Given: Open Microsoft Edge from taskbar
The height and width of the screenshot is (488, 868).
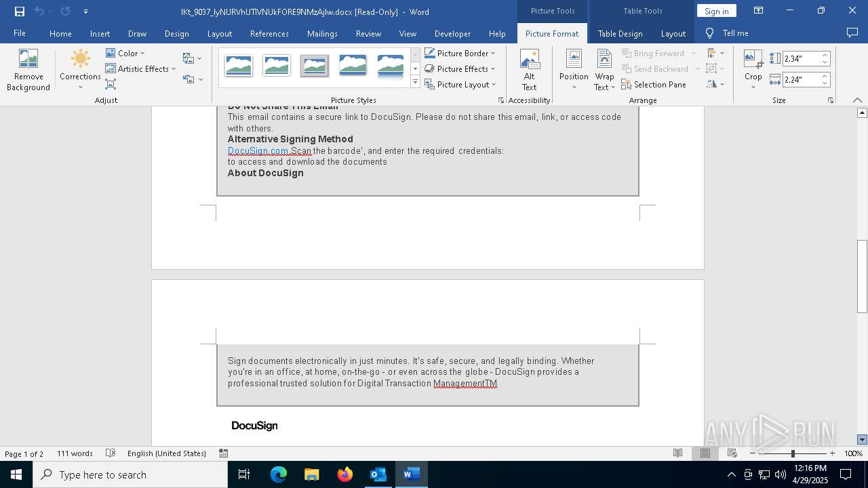Looking at the screenshot, I should click(279, 474).
